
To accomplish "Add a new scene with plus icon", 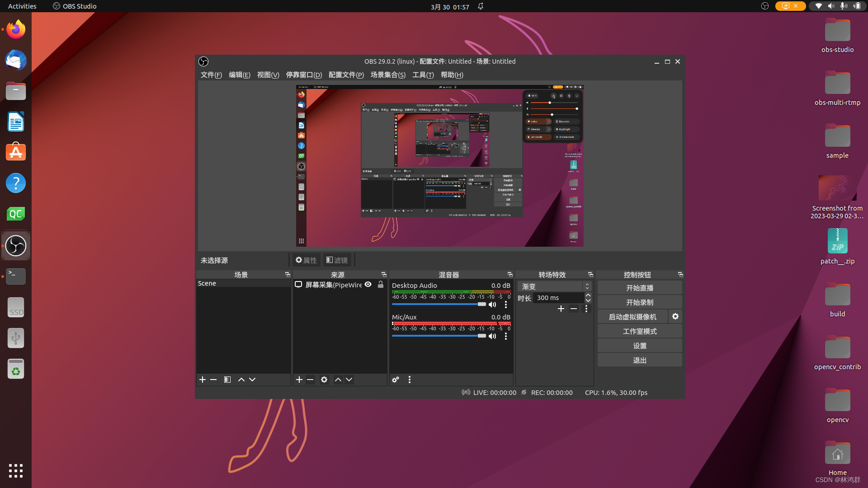I will [x=203, y=380].
